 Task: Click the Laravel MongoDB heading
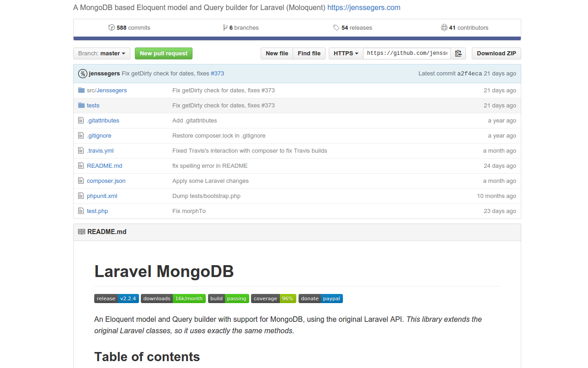(x=164, y=272)
